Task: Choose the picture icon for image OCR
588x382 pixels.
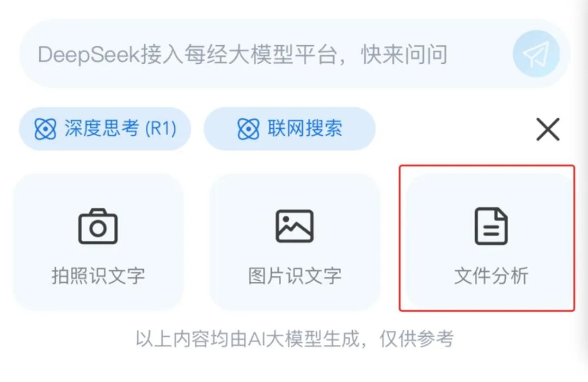Action: pyautogui.click(x=295, y=226)
